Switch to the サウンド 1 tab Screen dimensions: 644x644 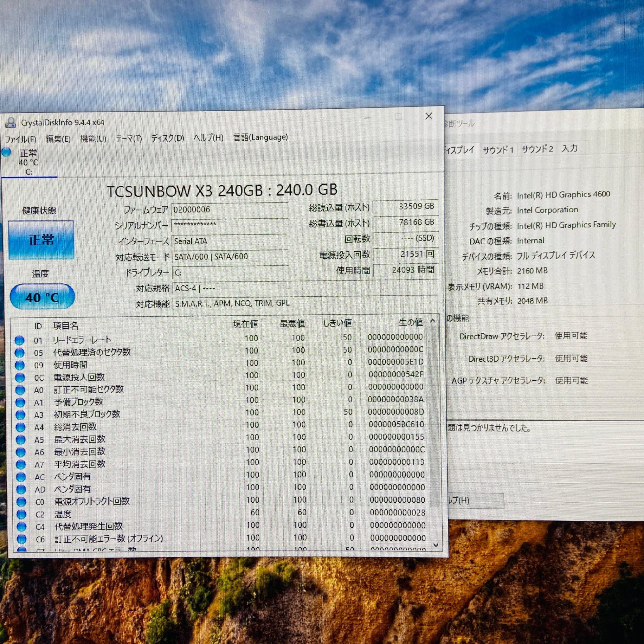(x=498, y=149)
